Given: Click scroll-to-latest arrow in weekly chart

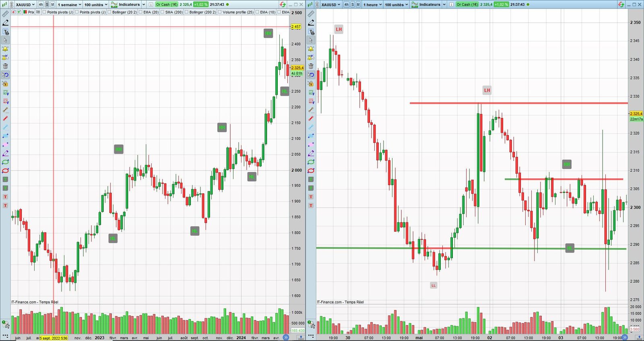Looking at the screenshot, I should click(x=286, y=337).
